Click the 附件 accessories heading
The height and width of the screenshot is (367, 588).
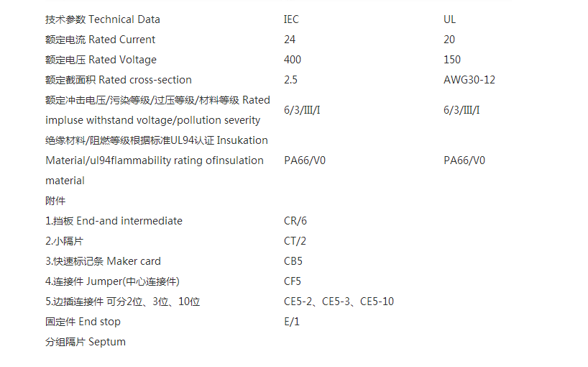tap(55, 201)
